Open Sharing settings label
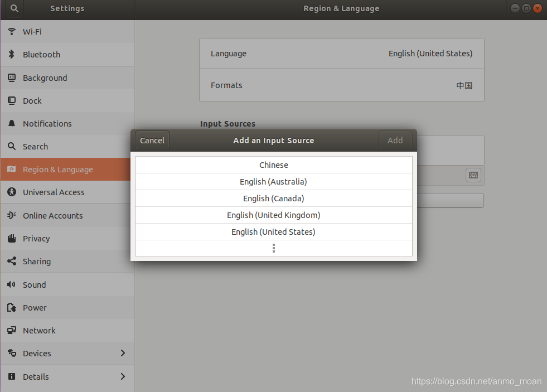547x392 pixels. [37, 262]
